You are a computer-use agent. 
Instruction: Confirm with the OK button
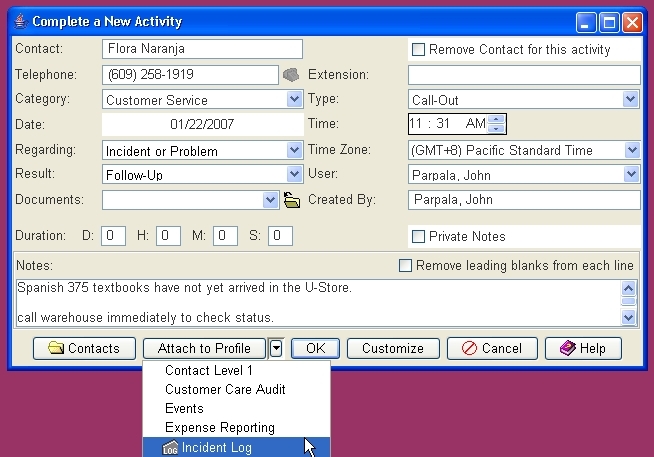pos(315,348)
